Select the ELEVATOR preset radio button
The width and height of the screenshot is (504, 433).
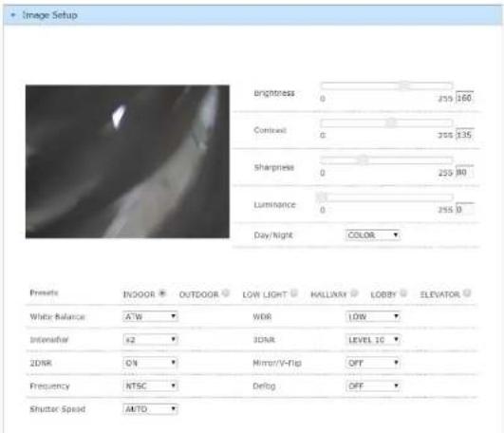[x=467, y=293]
